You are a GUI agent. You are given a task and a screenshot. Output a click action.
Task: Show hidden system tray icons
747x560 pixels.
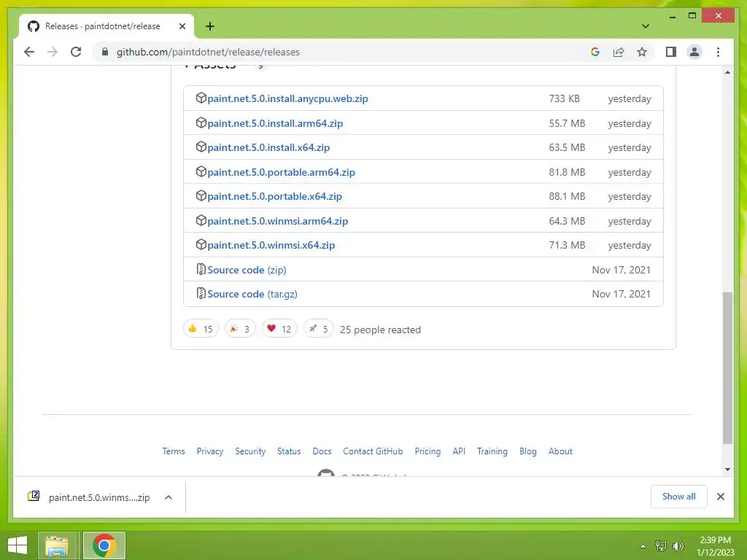643,546
